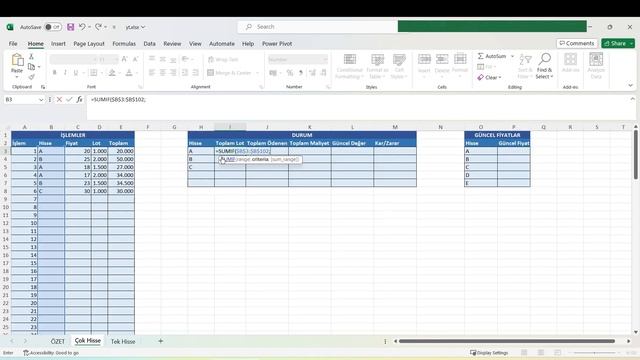This screenshot has height=360, width=640.
Task: Click the Analyze Data icon
Action: [596, 60]
